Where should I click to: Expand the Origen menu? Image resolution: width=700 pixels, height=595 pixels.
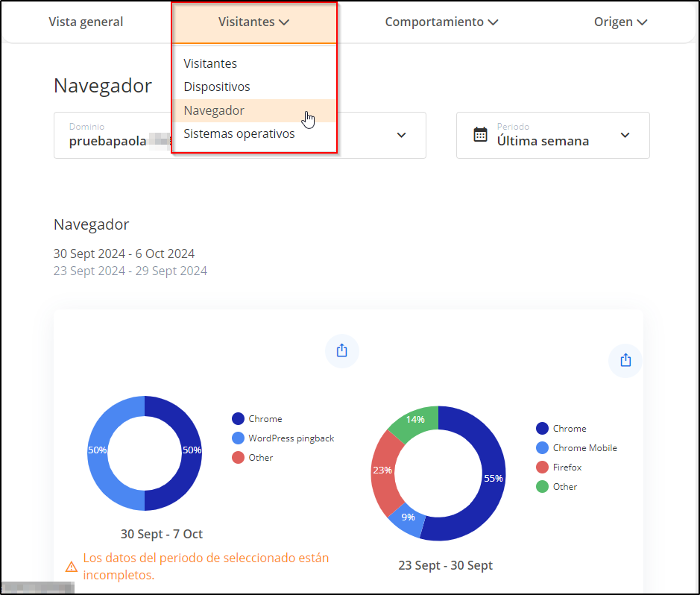[620, 22]
